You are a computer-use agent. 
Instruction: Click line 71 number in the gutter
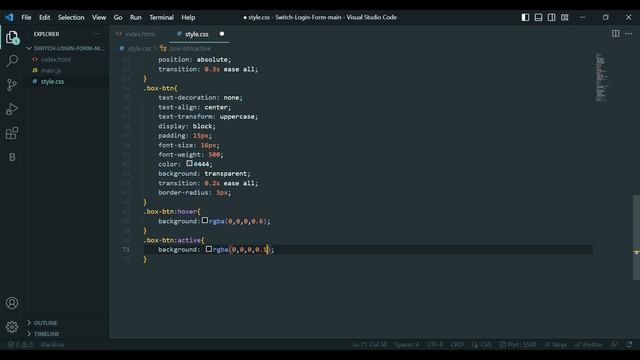[126, 249]
